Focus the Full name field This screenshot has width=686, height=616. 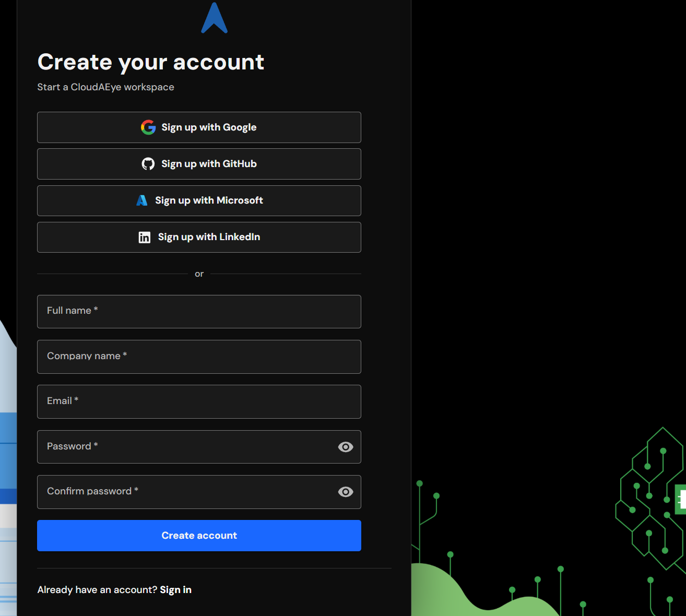pyautogui.click(x=199, y=312)
